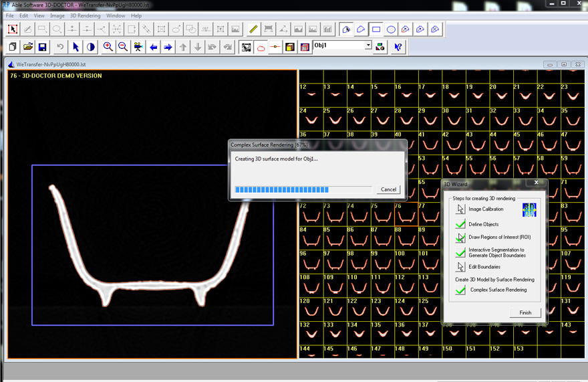This screenshot has width=588, height=382.
Task: Open the Obj1 object dropdown
Action: pyautogui.click(x=367, y=45)
